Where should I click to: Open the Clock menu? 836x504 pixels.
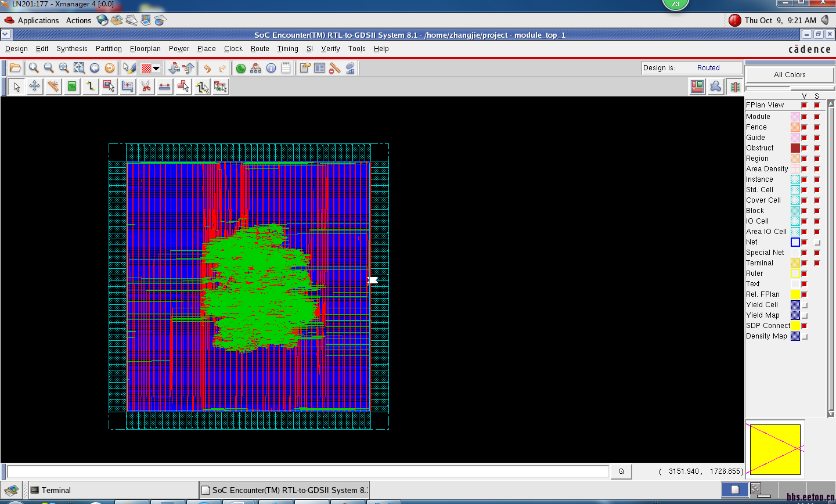(233, 49)
